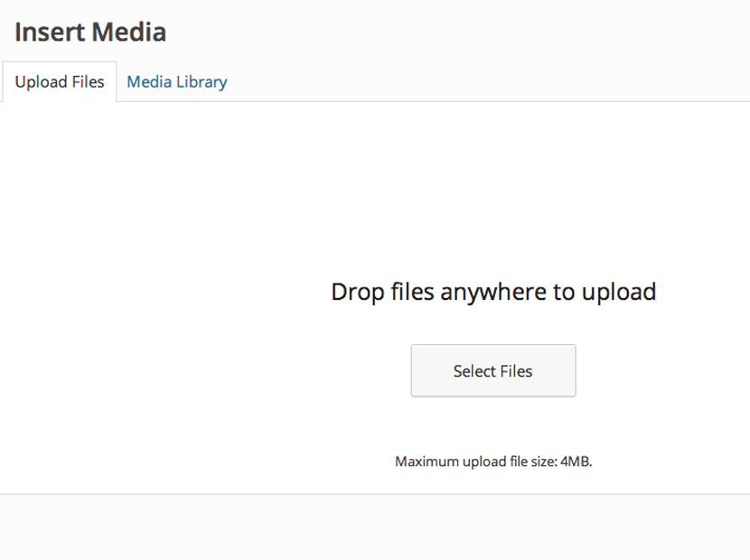
Task: Switch to the Media Library tab
Action: click(x=176, y=82)
